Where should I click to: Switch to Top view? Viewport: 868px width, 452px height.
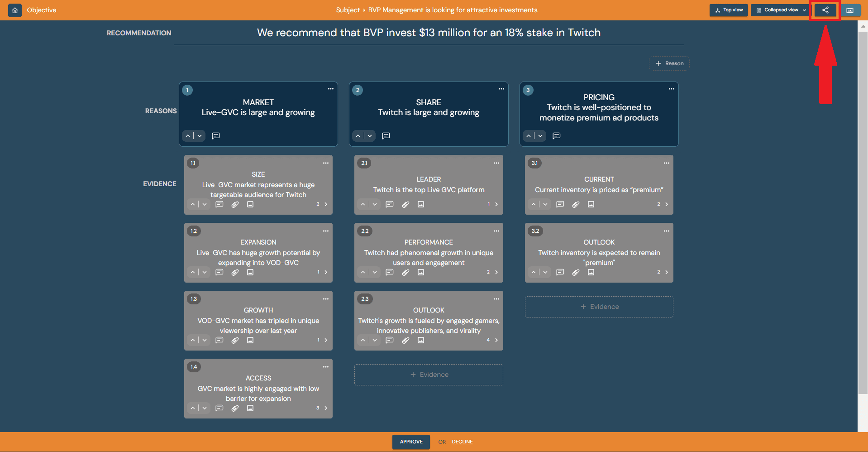[729, 10]
